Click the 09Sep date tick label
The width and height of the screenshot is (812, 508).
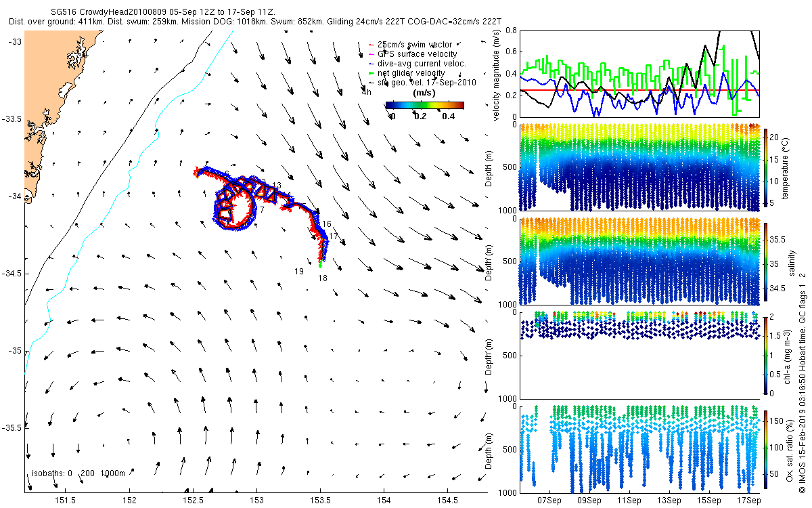click(590, 500)
